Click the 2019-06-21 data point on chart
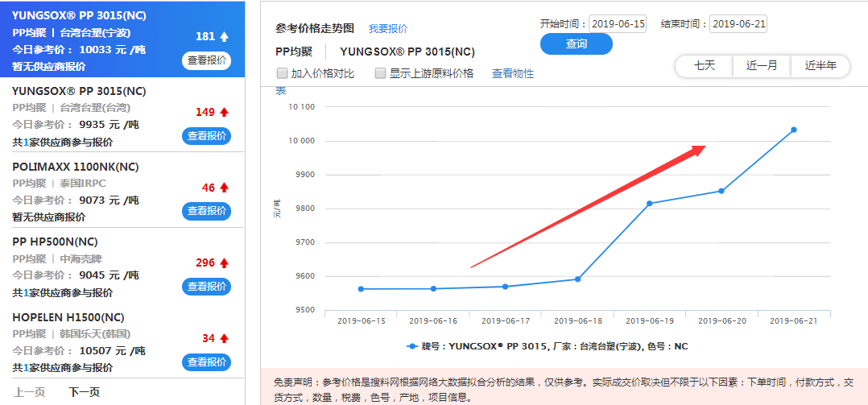 (x=793, y=130)
